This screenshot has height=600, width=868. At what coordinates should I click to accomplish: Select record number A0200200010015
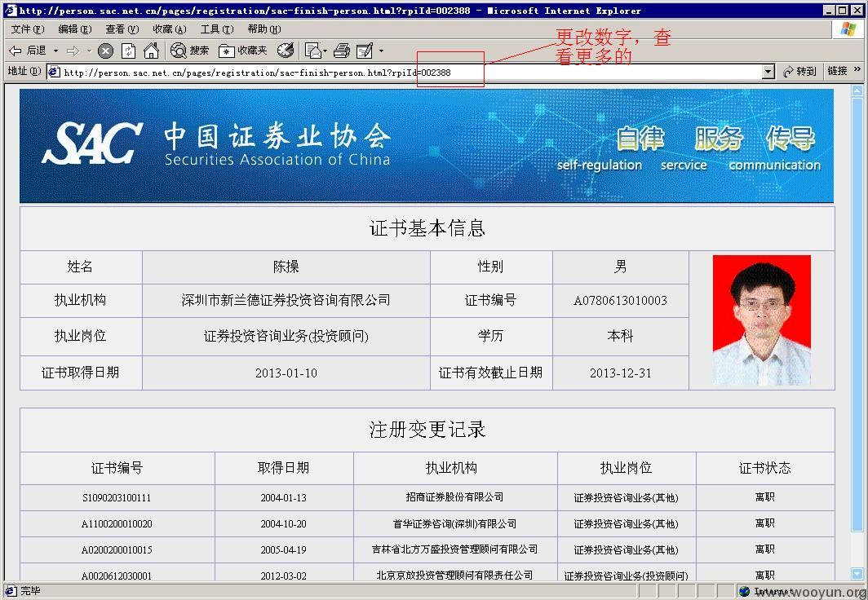117,549
